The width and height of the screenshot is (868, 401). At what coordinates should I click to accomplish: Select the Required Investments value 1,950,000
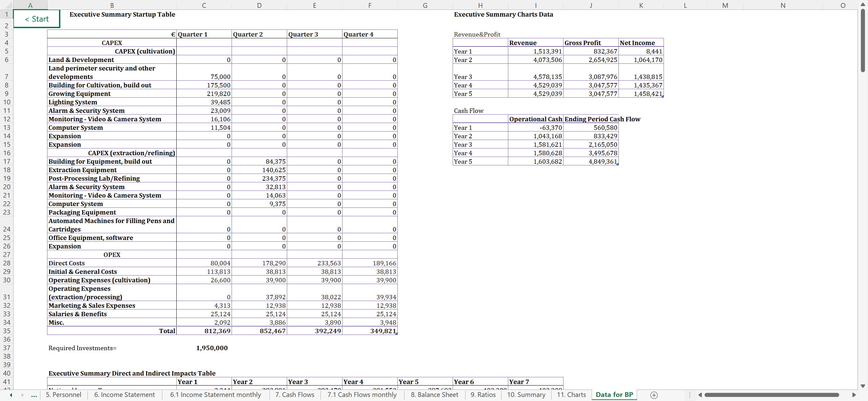pyautogui.click(x=212, y=348)
